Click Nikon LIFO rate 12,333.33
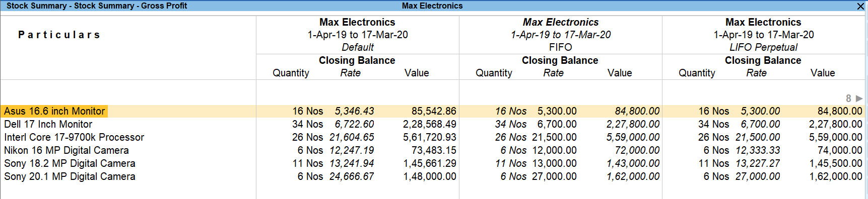Viewport: 868px width, 199px height. click(758, 150)
